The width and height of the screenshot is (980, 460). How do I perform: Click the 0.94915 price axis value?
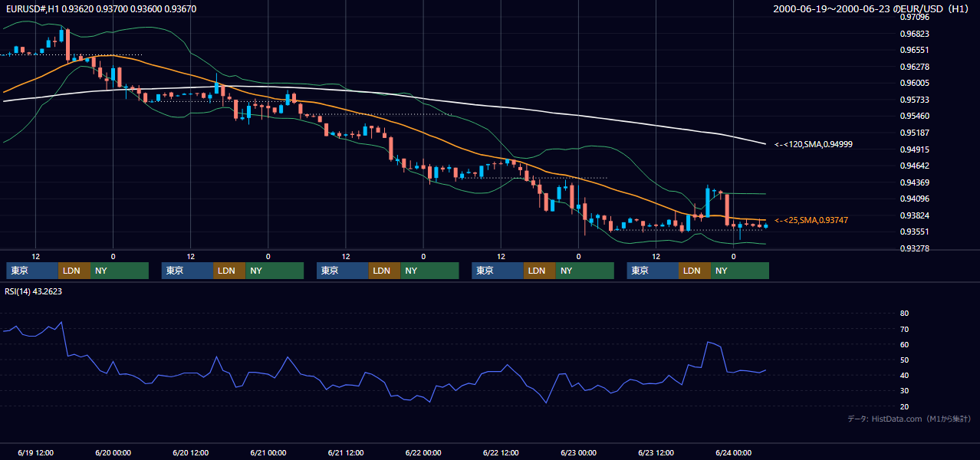coord(914,149)
